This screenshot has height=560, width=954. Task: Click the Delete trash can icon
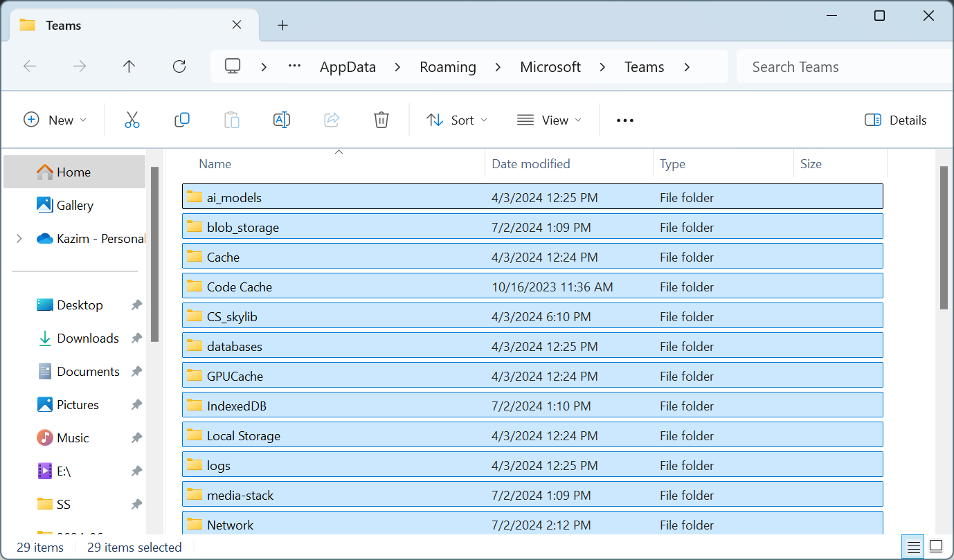[381, 120]
